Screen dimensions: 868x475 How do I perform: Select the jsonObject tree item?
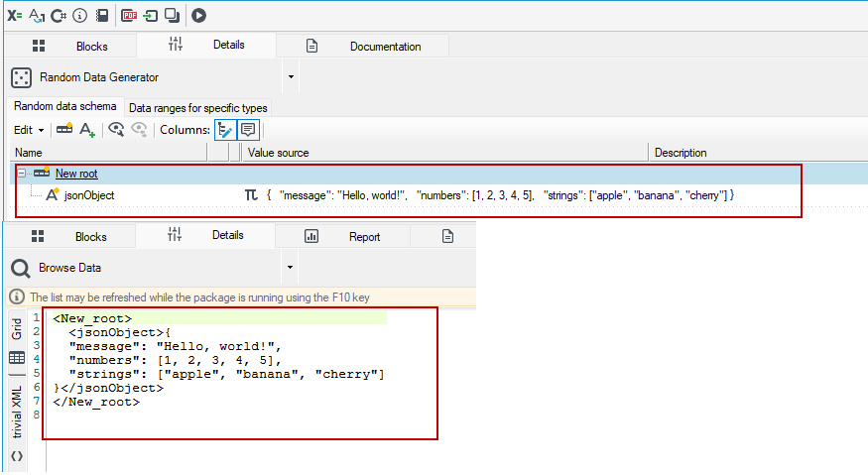point(89,195)
